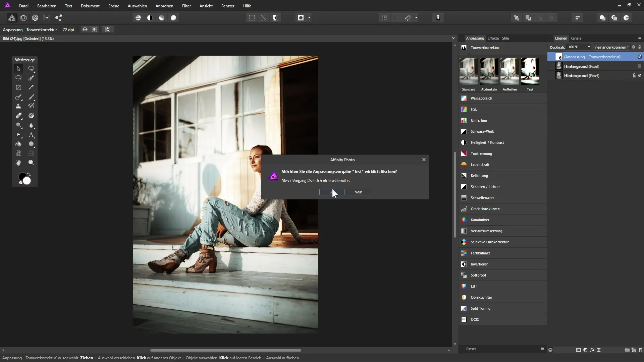
Task: Swap foreground and background colors
Action: 29,174
